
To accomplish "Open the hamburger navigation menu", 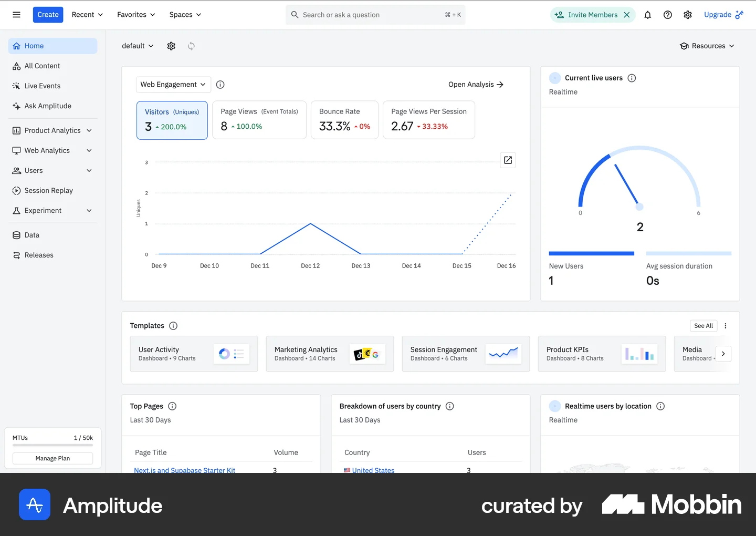I will click(x=16, y=15).
